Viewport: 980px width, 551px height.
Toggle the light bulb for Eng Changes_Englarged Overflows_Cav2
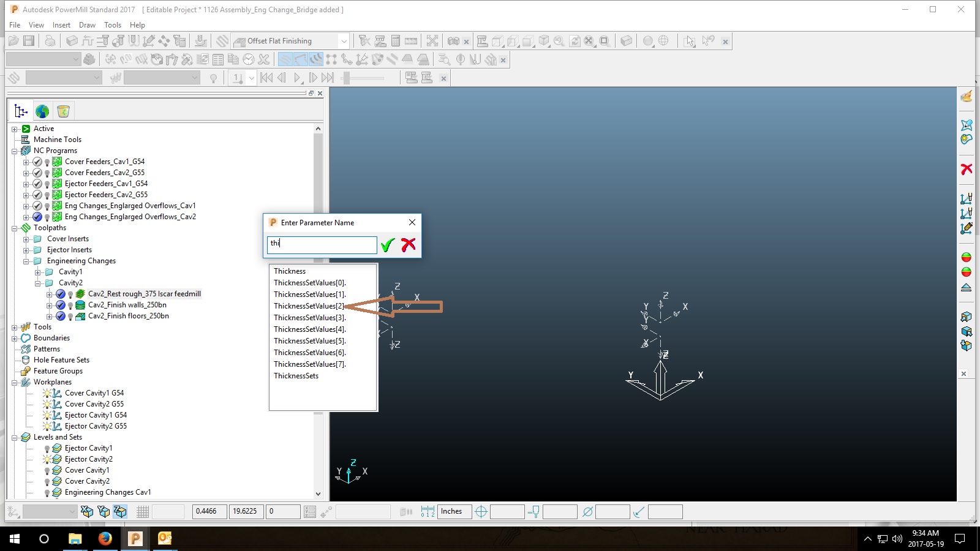47,217
